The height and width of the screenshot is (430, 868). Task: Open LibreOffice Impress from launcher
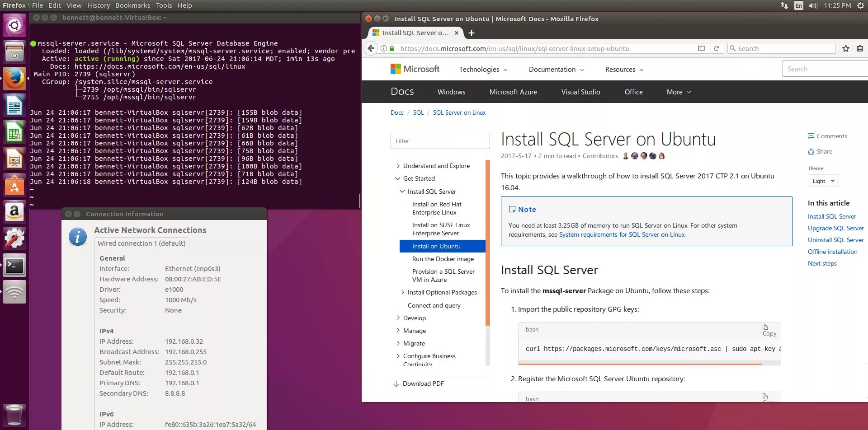pos(14,159)
